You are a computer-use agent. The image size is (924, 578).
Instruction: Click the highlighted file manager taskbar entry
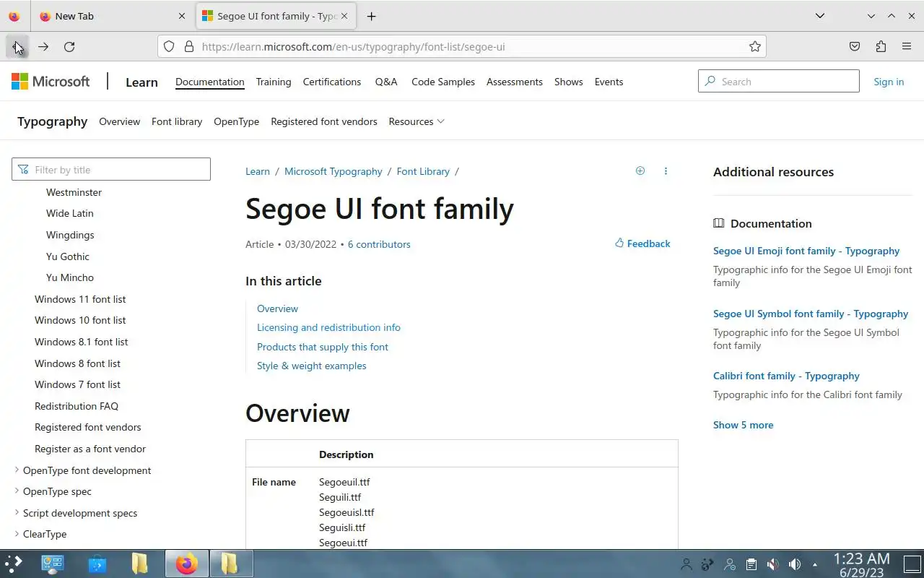click(x=230, y=564)
